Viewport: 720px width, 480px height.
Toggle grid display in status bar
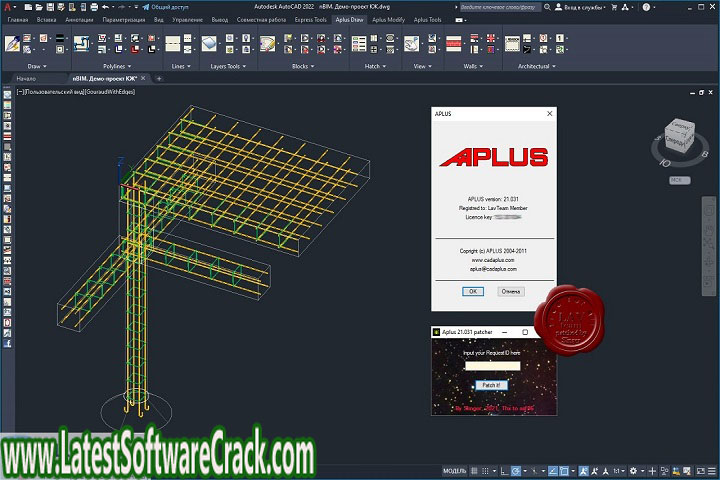(474, 471)
